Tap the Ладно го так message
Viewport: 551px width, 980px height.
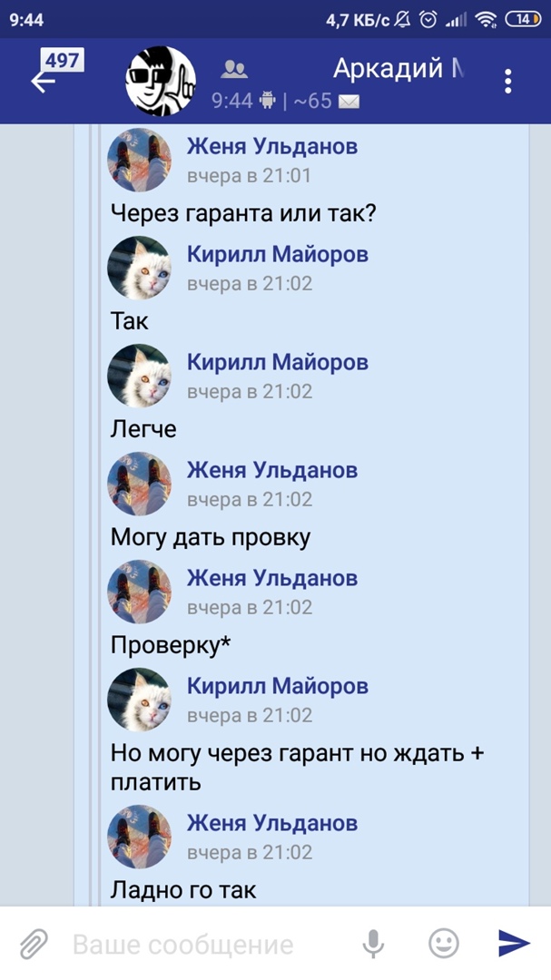tap(183, 891)
